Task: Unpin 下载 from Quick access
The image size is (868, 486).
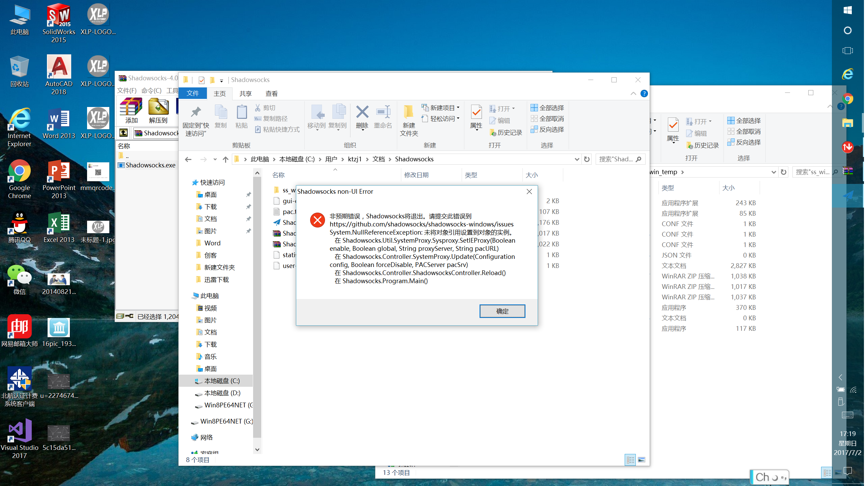Action: coord(249,207)
